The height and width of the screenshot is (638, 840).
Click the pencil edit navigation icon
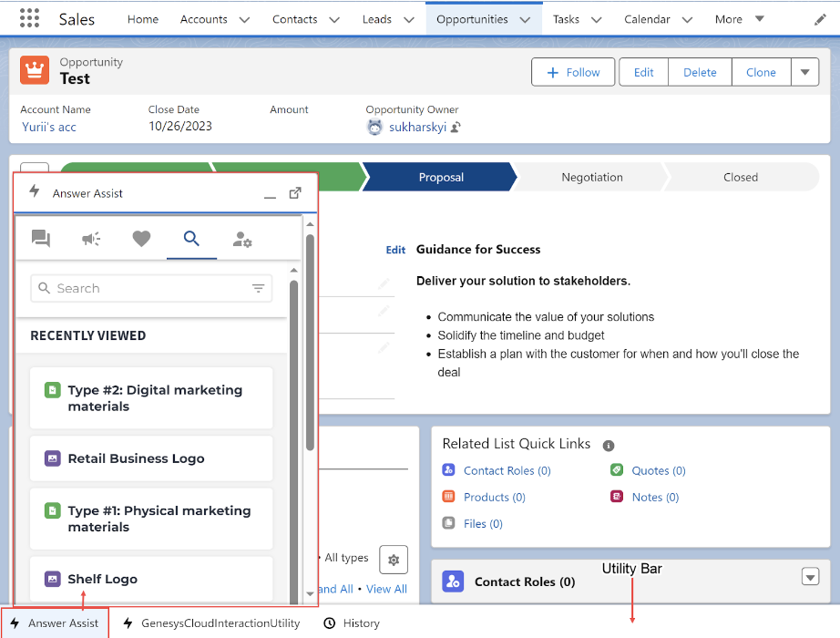820,20
